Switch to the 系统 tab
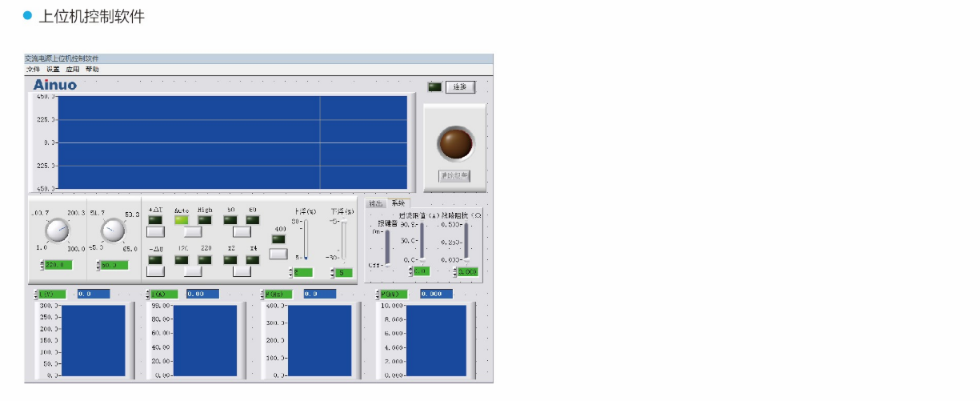980x401 pixels. click(x=398, y=203)
